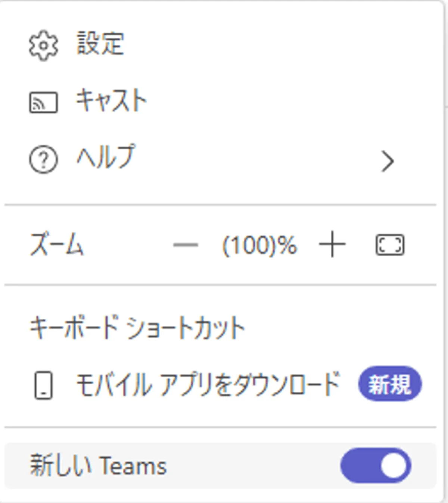This screenshot has width=448, height=503.
Task: Select the キャスト menu entry
Action: tap(111, 101)
